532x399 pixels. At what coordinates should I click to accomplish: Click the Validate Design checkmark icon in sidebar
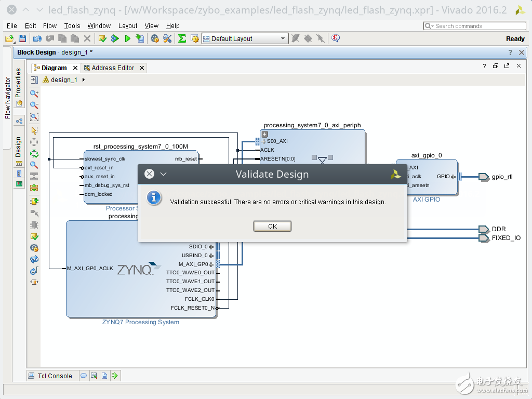34,236
